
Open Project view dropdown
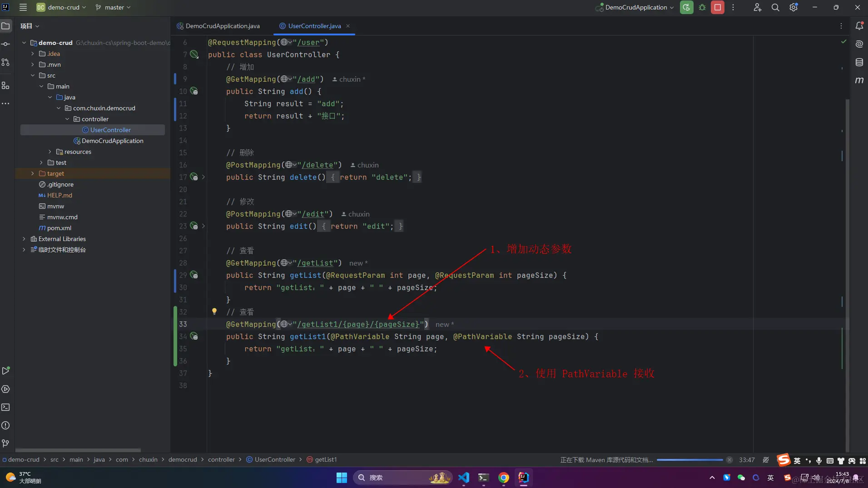pos(30,26)
